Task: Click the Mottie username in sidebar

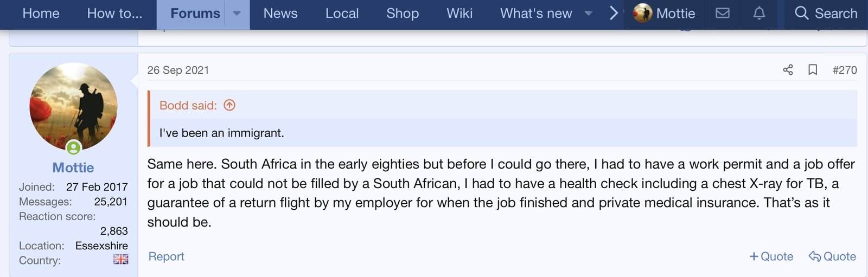Action: click(x=73, y=168)
